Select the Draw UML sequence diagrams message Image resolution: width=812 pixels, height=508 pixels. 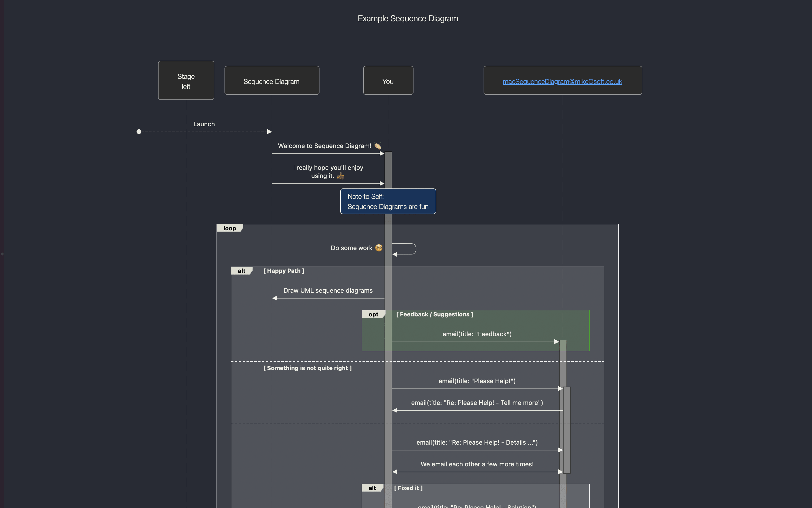click(x=328, y=291)
